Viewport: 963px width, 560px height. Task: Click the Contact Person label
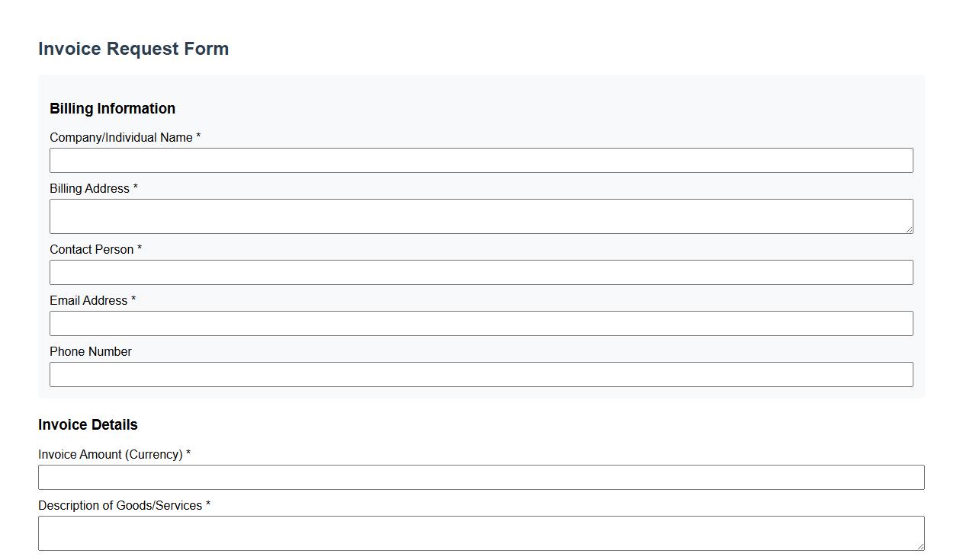91,249
